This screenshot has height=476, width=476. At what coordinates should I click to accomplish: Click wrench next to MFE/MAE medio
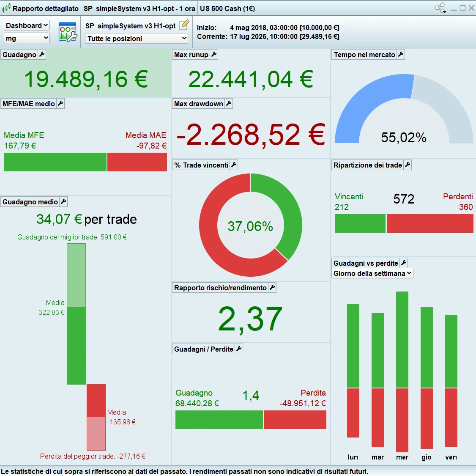click(61, 104)
